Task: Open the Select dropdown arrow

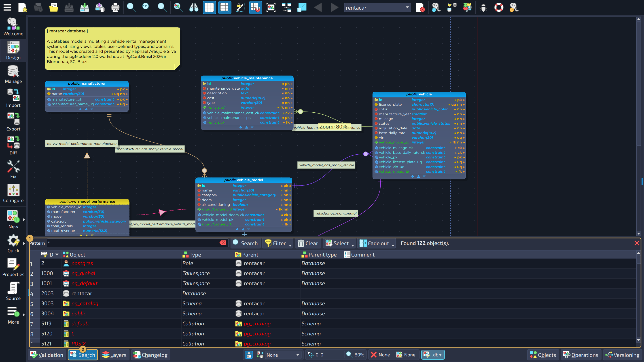Action: pos(352,245)
